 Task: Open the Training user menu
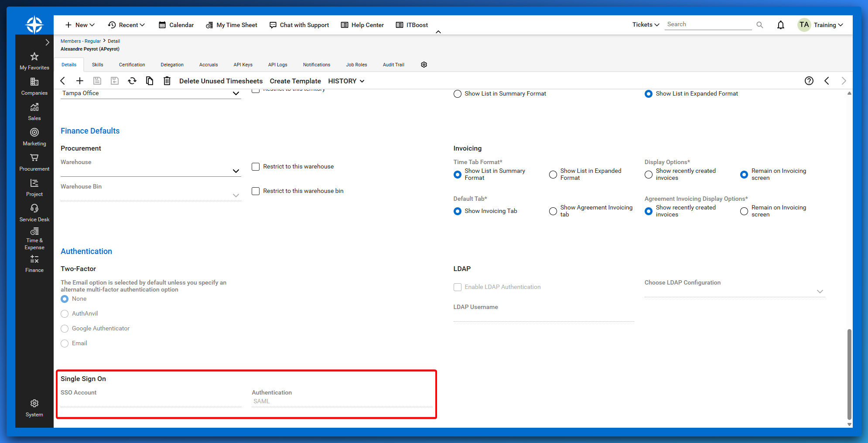[x=820, y=25]
